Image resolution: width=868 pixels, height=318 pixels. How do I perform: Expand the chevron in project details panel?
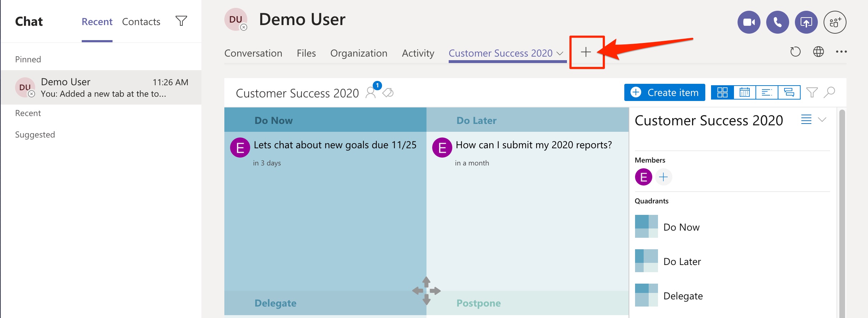pyautogui.click(x=822, y=120)
